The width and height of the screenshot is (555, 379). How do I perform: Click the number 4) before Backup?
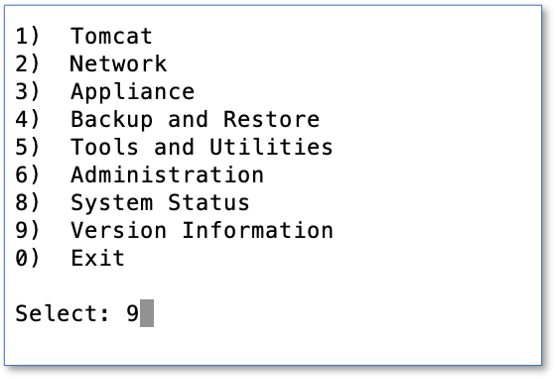click(27, 119)
